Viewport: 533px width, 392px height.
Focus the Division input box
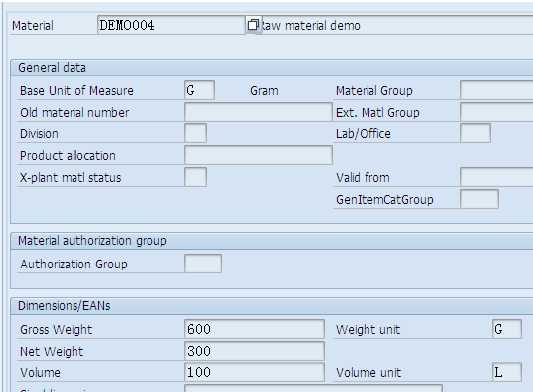pos(195,133)
